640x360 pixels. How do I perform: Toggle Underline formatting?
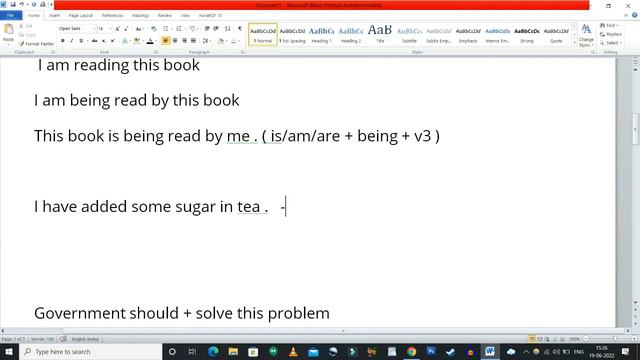pyautogui.click(x=81, y=41)
